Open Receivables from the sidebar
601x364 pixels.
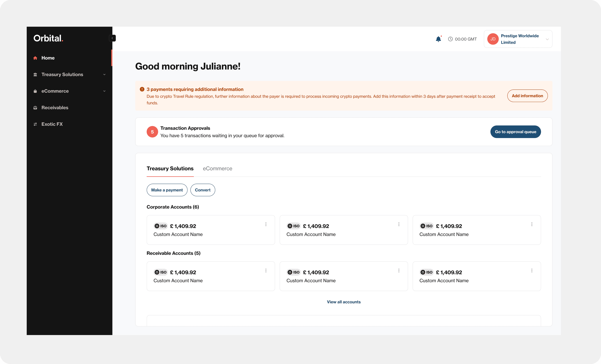(x=55, y=108)
